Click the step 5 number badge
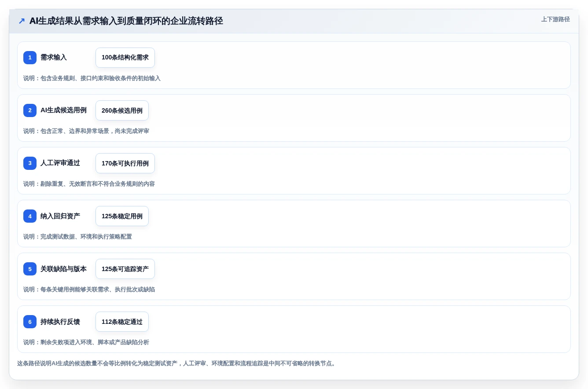 [30, 269]
